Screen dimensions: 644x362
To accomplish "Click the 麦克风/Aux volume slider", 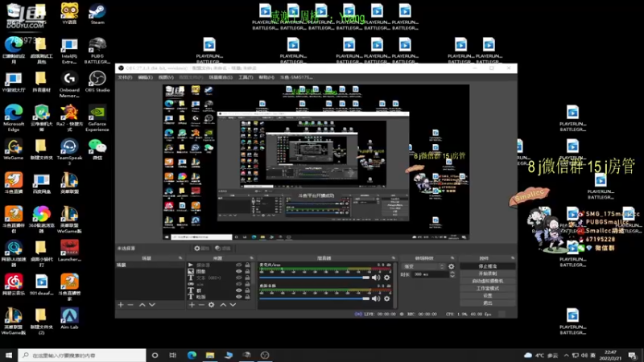I will (x=315, y=278).
